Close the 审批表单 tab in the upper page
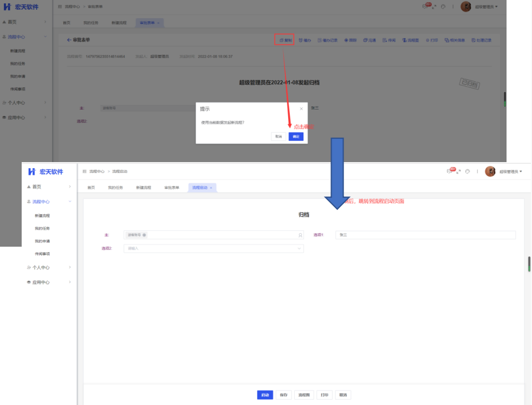 pos(158,23)
